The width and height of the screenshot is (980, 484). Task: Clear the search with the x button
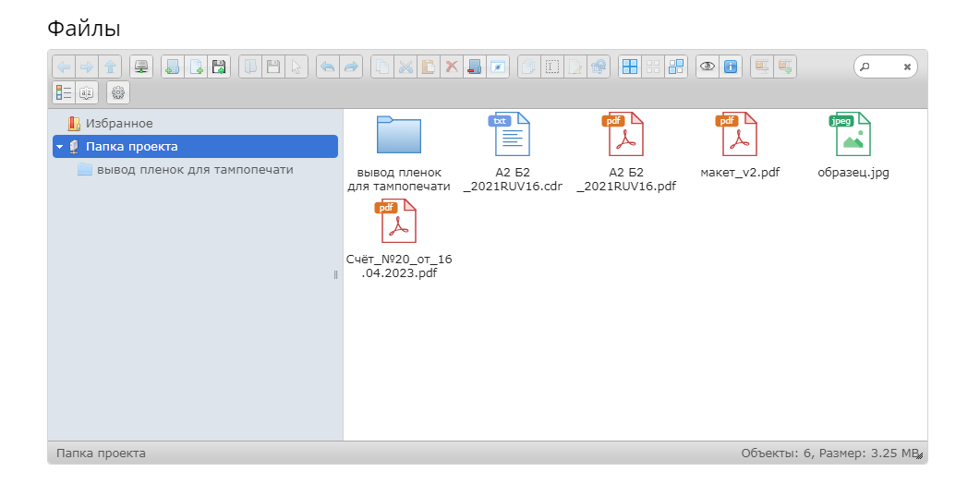click(907, 67)
